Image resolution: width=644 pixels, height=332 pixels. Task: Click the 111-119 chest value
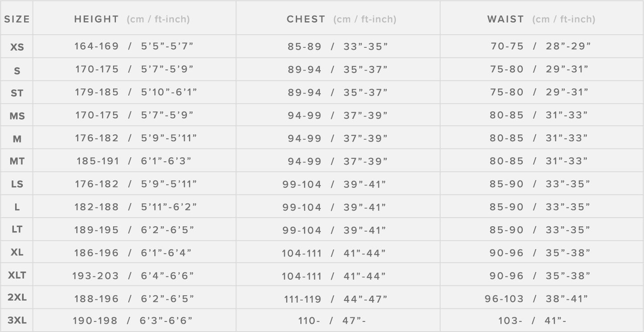[x=303, y=299]
